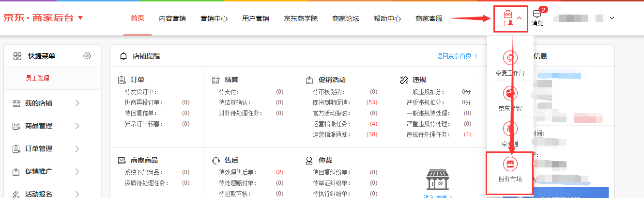
Task: Click the 资质待处理任务 row
Action: [x=157, y=183]
